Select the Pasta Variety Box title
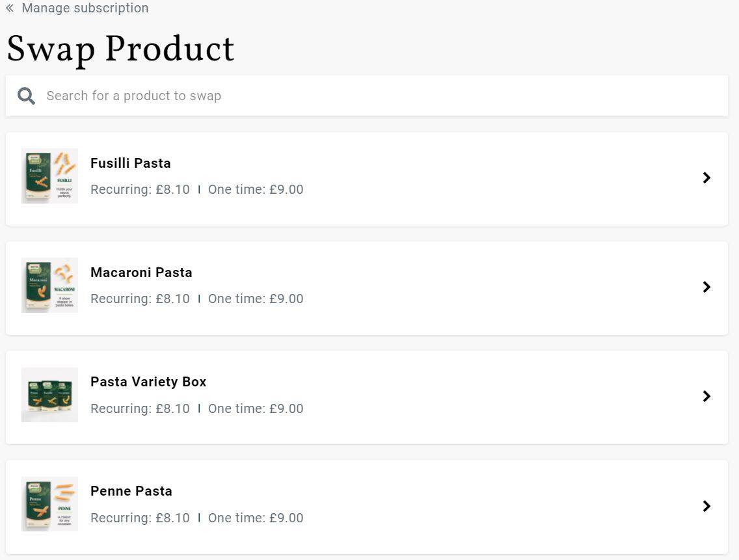The height and width of the screenshot is (560, 739). pyautogui.click(x=148, y=382)
